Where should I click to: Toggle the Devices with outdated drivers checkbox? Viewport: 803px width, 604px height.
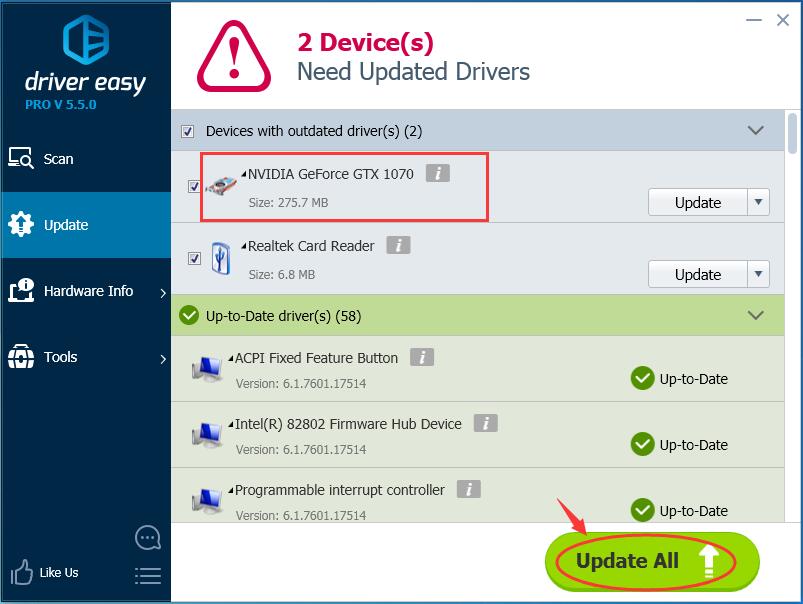[x=187, y=131]
